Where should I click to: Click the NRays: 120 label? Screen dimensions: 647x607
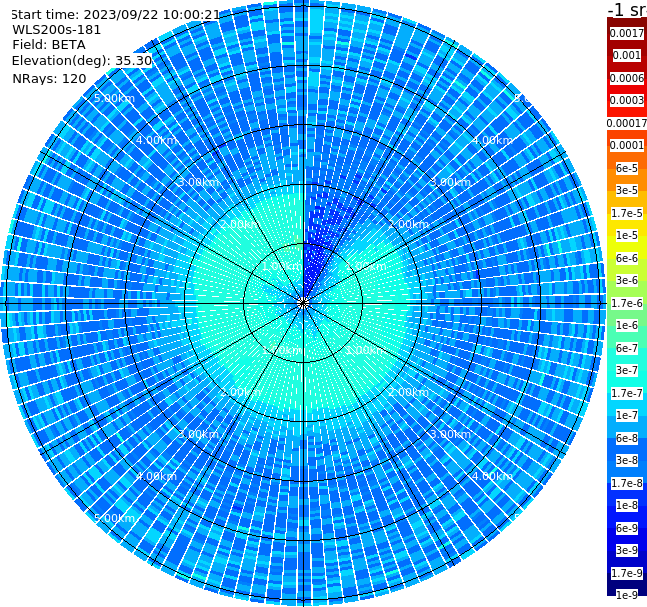click(49, 78)
